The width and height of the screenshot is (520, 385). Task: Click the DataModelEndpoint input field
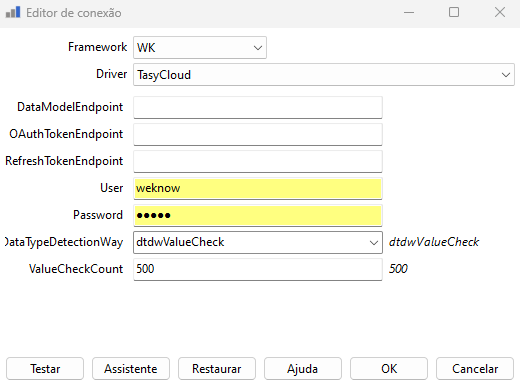click(x=258, y=107)
